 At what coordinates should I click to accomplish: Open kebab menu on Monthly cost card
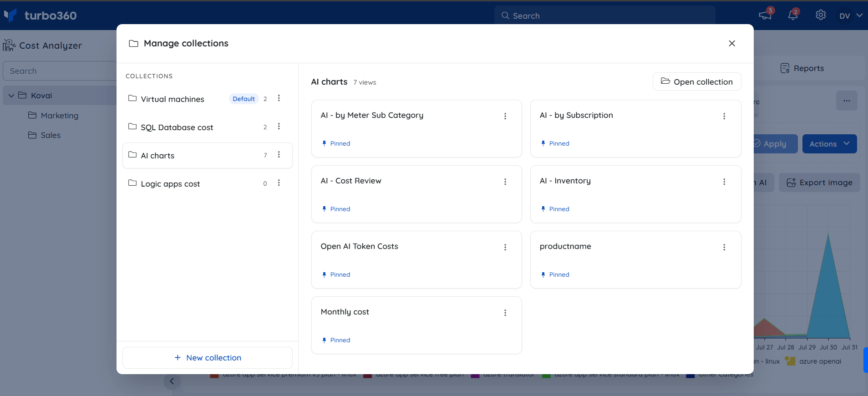(x=505, y=313)
